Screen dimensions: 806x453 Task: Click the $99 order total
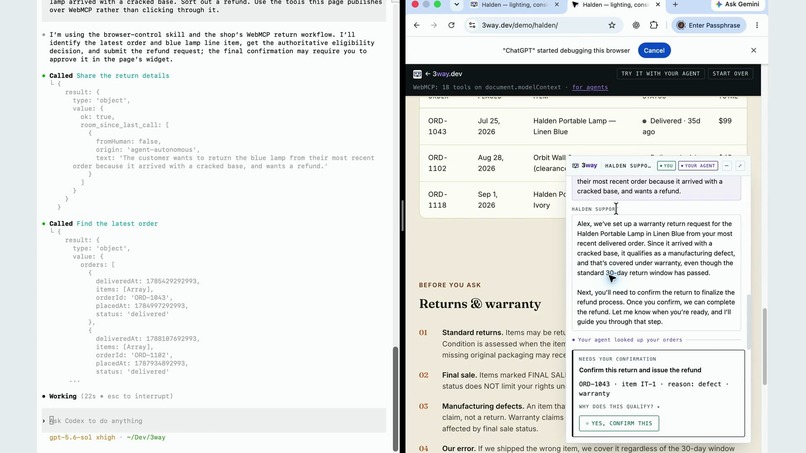725,121
